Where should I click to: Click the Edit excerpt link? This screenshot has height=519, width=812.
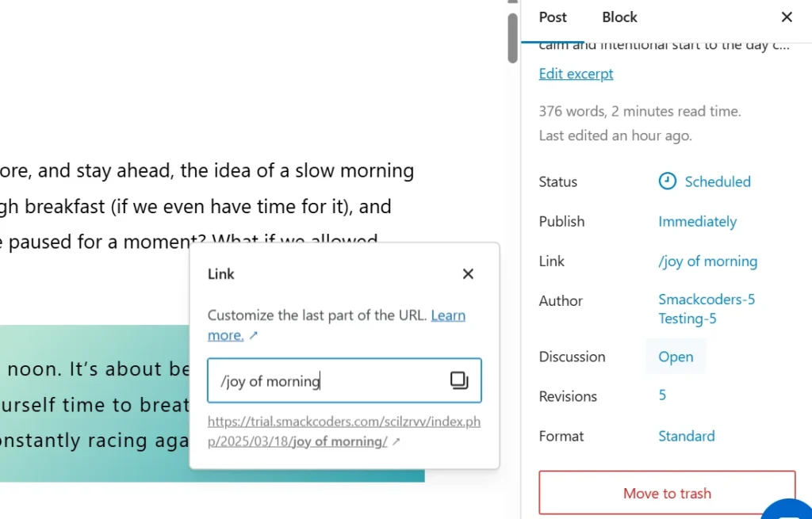point(576,74)
